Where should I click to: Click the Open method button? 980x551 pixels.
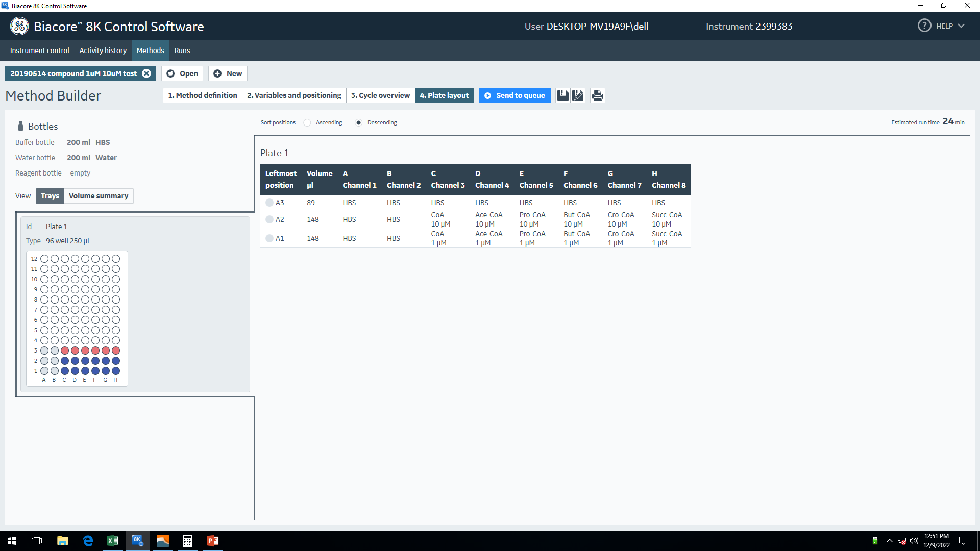(182, 73)
